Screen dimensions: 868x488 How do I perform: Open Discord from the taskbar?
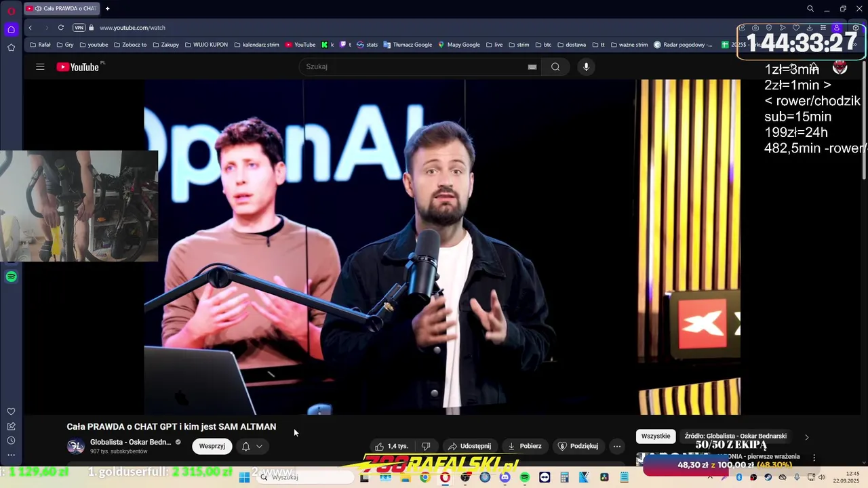coord(505,477)
